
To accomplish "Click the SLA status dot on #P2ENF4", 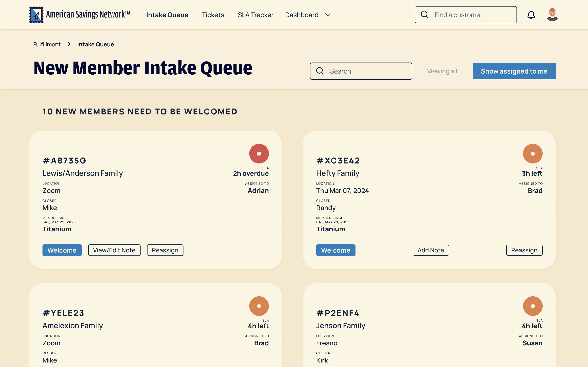I will click(x=532, y=306).
